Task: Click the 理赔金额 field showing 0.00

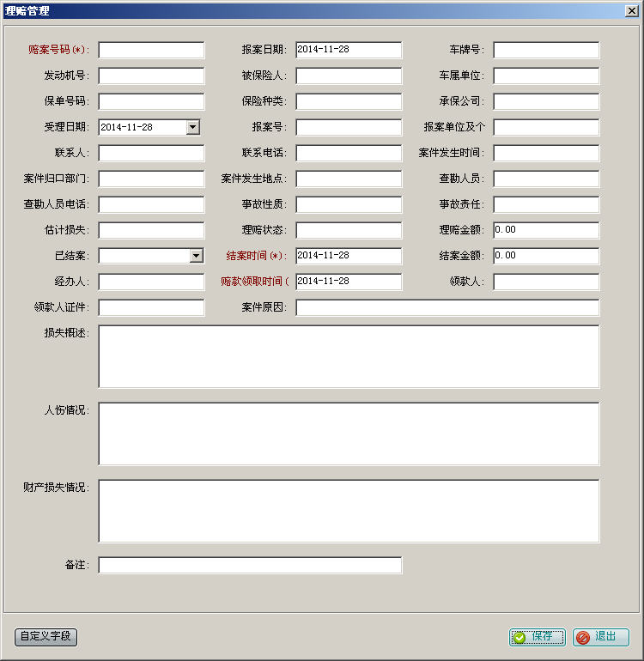Action: point(546,230)
